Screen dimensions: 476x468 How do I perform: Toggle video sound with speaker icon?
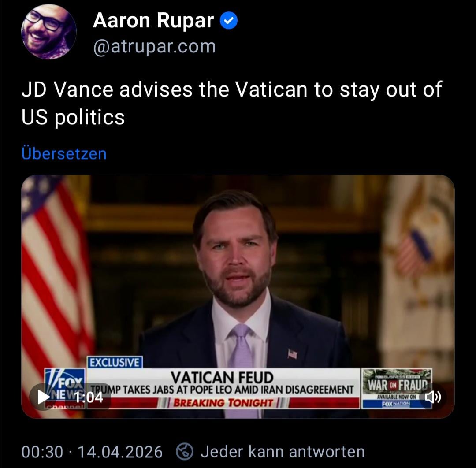[x=432, y=397]
